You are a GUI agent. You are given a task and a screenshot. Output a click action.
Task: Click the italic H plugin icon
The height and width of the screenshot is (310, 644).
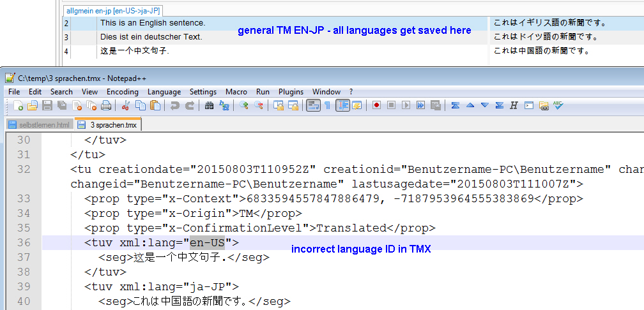pyautogui.click(x=514, y=106)
